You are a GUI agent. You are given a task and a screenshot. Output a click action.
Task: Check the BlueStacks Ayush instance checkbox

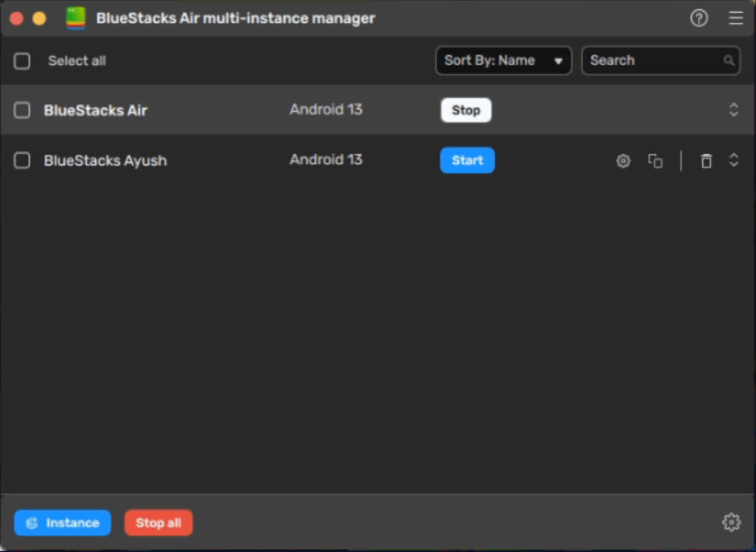tap(22, 160)
